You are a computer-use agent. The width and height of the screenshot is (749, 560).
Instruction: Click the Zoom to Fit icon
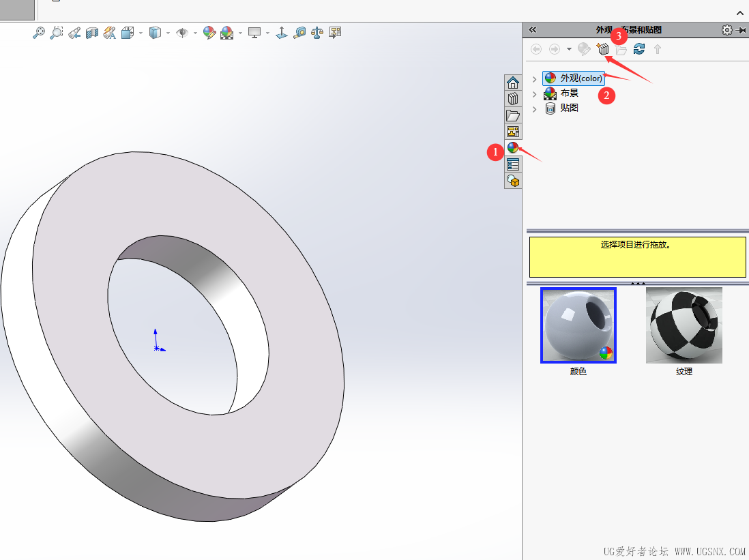pos(39,32)
